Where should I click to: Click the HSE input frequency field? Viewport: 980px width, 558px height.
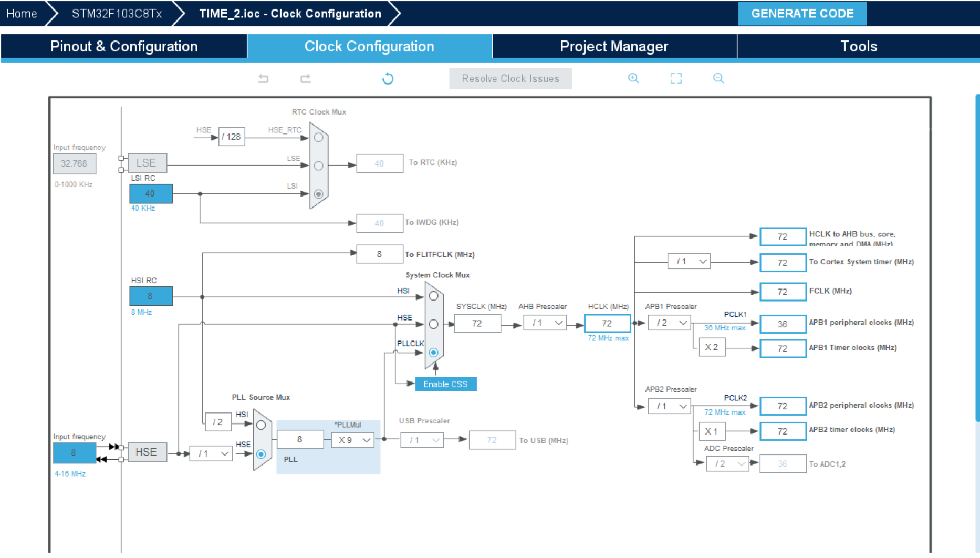(74, 453)
